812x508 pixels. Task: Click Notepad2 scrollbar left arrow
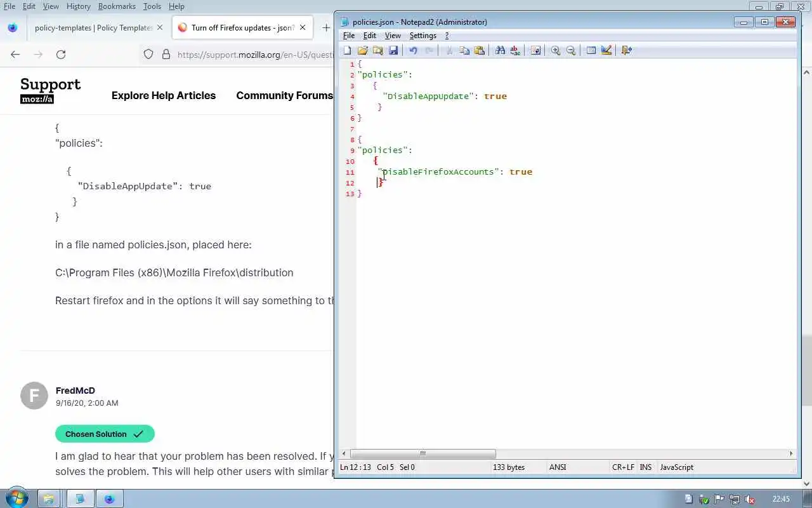click(344, 453)
